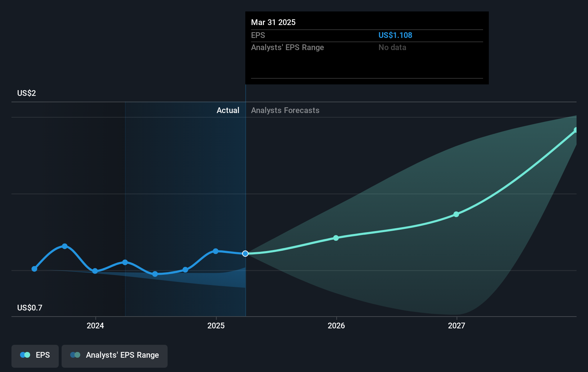The image size is (588, 372).
Task: Click the US$1.108 EPS value in tooltip
Action: tap(395, 35)
